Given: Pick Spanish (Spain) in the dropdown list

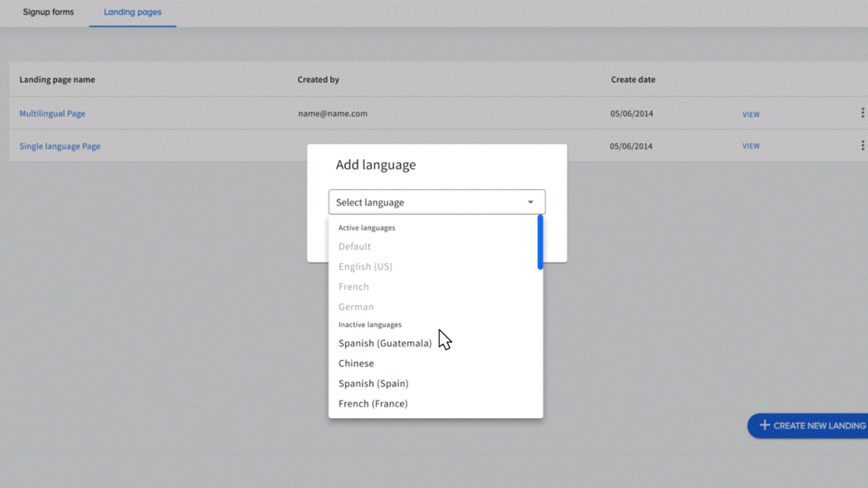Looking at the screenshot, I should click(373, 383).
